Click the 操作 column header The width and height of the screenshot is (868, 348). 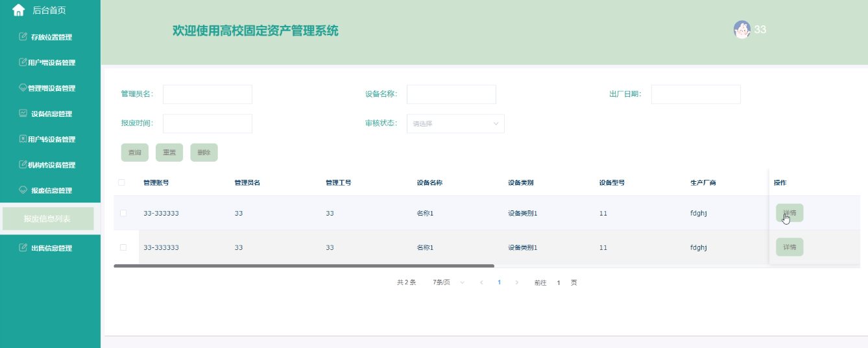coord(780,182)
